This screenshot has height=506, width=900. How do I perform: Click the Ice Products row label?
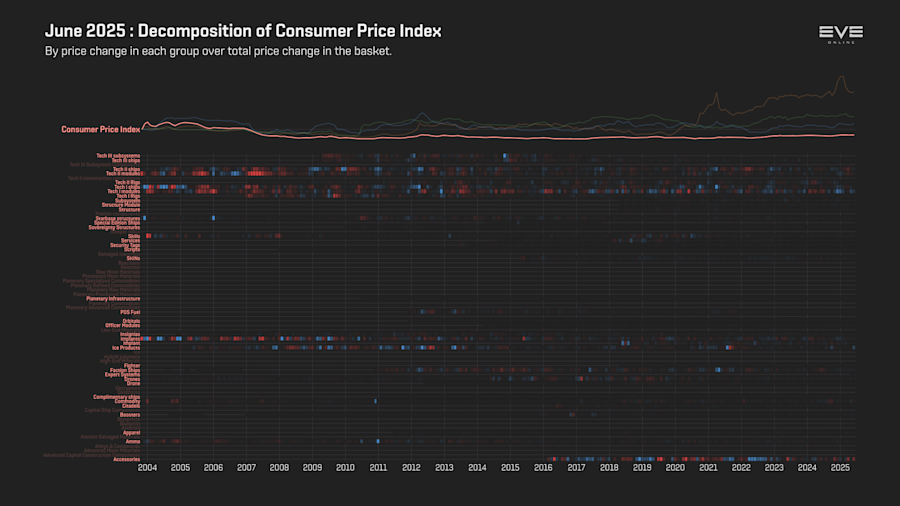point(126,348)
